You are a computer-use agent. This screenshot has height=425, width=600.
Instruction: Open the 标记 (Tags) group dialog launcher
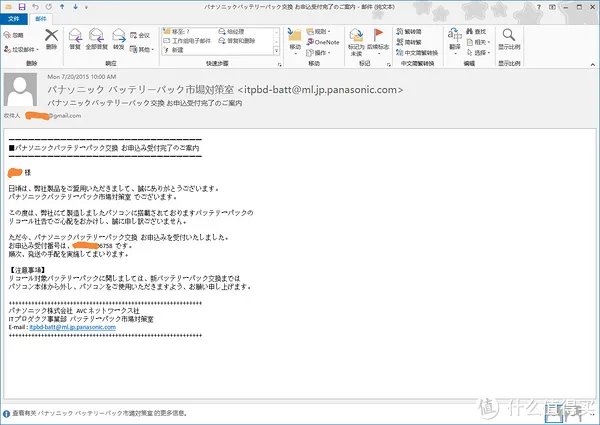click(389, 65)
